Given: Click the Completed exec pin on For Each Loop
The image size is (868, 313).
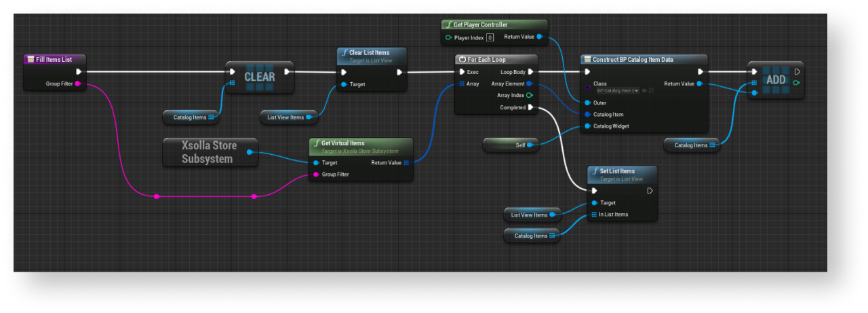Looking at the screenshot, I should click(531, 107).
